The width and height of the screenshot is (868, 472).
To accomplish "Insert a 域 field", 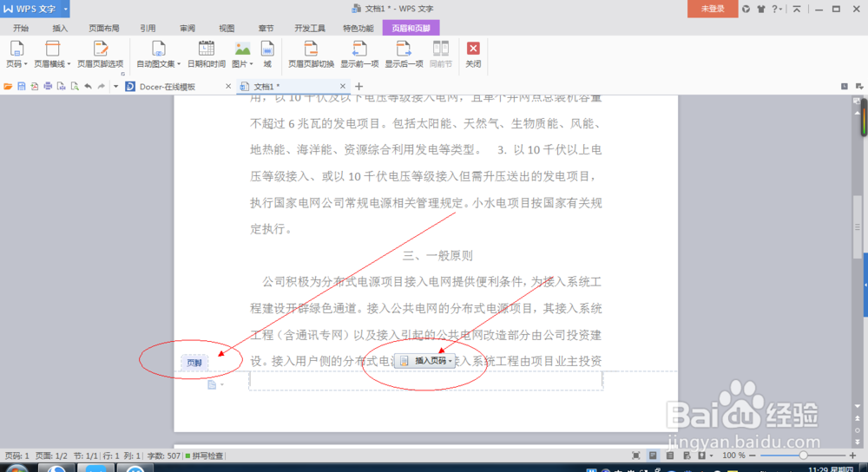I will 267,54.
